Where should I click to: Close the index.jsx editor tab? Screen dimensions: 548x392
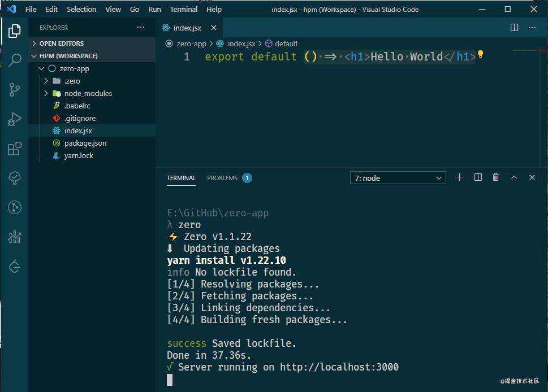pyautogui.click(x=214, y=28)
